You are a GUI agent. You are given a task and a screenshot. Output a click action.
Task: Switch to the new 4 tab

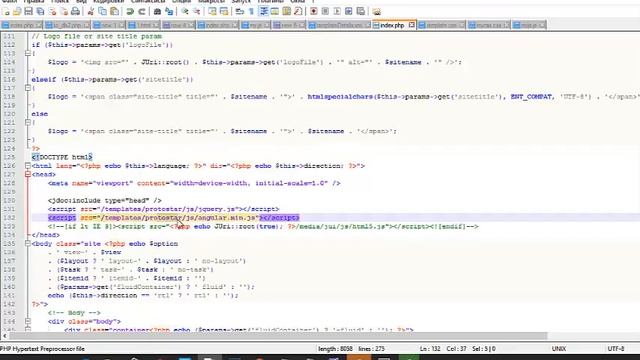click(178, 25)
